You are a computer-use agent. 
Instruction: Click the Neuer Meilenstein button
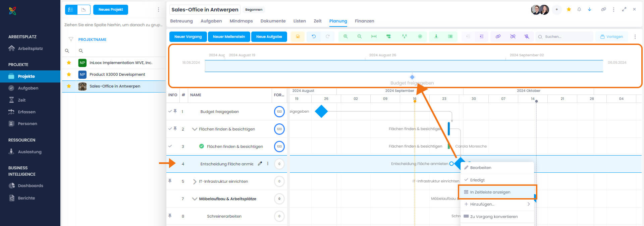coord(229,37)
